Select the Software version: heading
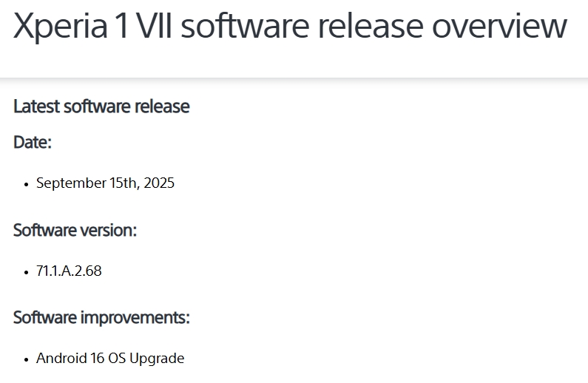 point(75,230)
